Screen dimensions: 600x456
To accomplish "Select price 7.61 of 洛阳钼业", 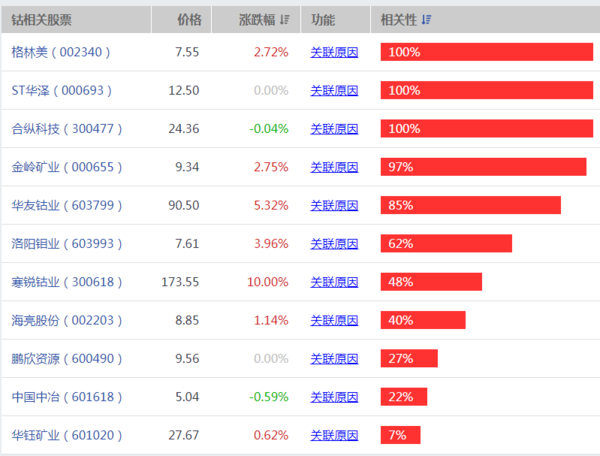I will (187, 243).
